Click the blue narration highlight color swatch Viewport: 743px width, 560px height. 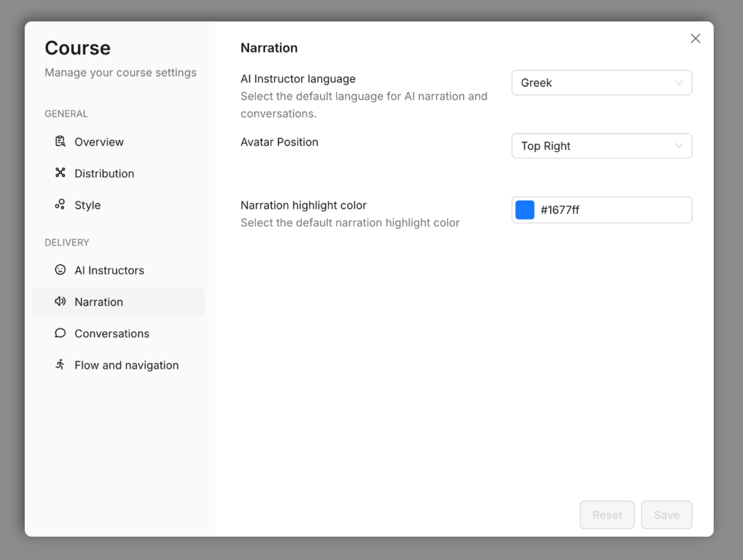(x=524, y=209)
